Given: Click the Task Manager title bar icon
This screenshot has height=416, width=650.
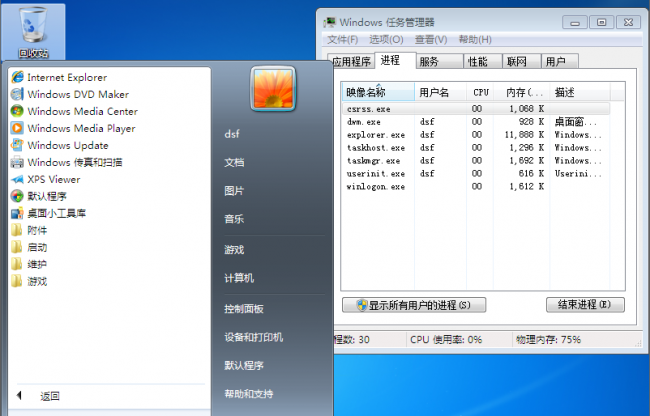Looking at the screenshot, I should (330, 22).
